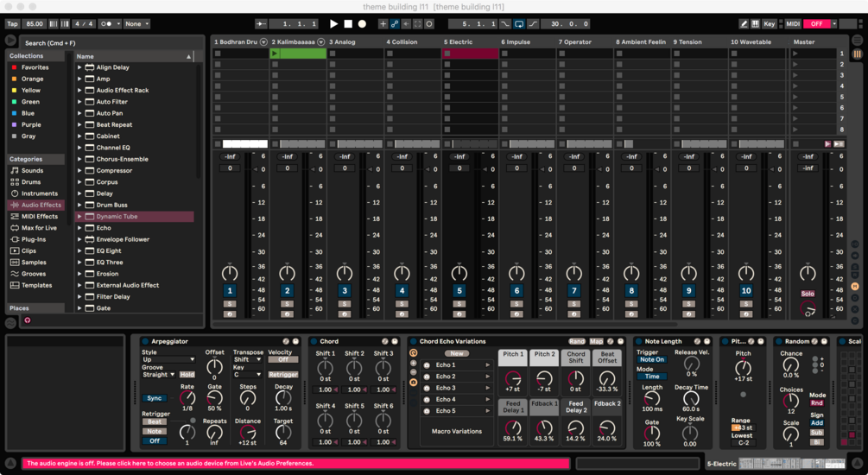Toggle track 5 Electric activator button
This screenshot has width=868, height=475.
pyautogui.click(x=459, y=291)
